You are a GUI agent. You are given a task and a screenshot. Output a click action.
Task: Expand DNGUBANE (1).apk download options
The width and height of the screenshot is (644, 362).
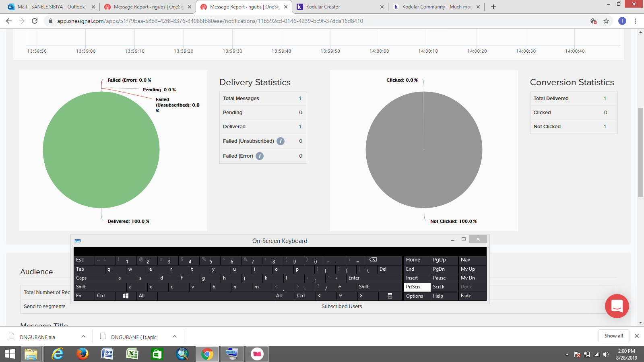[175, 337]
